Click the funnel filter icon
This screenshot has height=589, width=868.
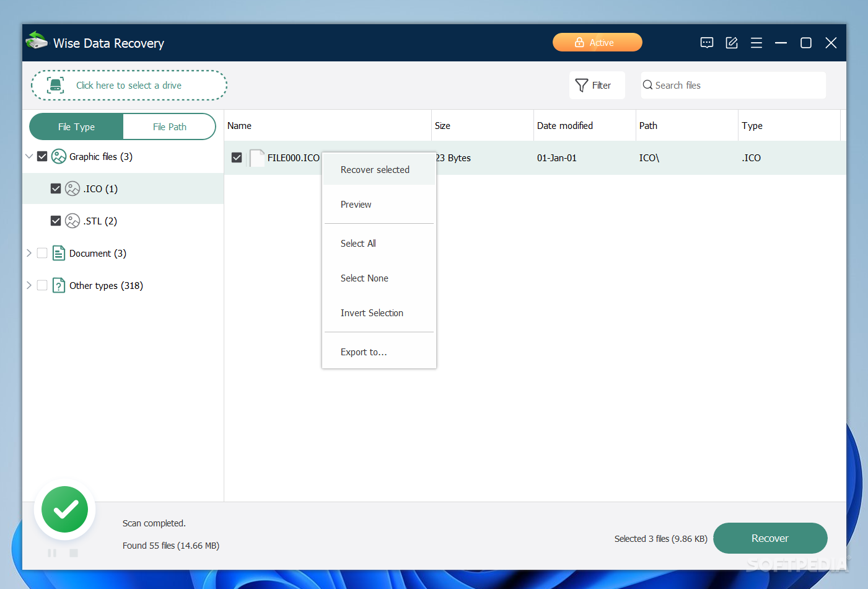pyautogui.click(x=581, y=86)
